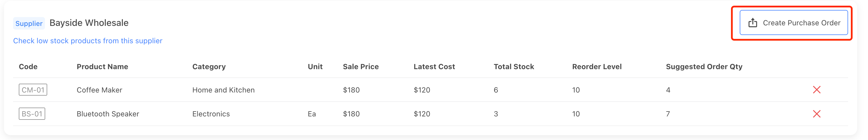Click the Latest Cost column header
The width and height of the screenshot is (868, 140).
(434, 67)
